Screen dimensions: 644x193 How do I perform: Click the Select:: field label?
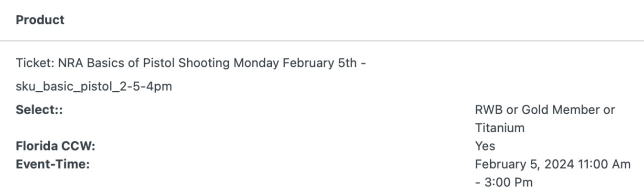point(39,110)
